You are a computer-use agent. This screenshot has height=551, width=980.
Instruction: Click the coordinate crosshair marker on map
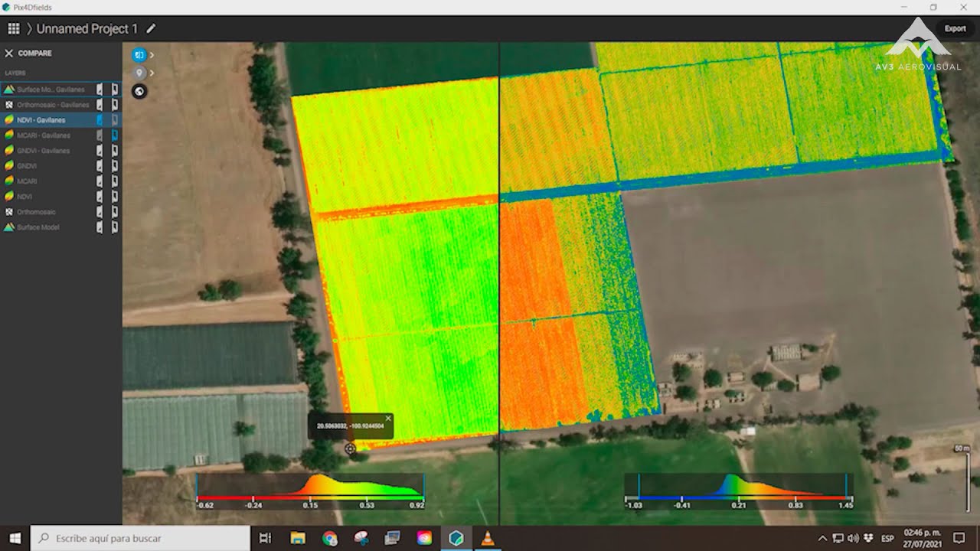coord(350,449)
